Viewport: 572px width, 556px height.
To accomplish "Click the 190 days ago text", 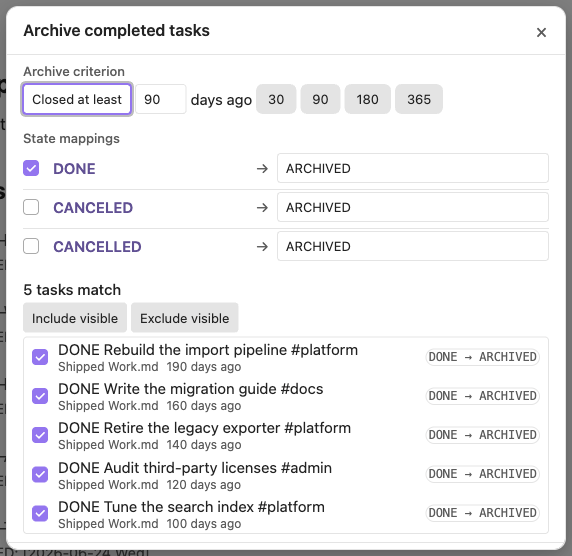I will pyautogui.click(x=204, y=367).
